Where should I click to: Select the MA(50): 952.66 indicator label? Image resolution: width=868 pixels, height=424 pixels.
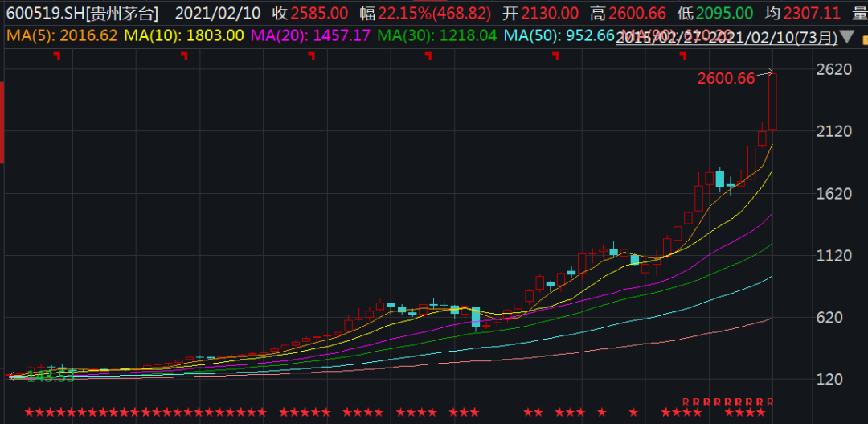click(x=559, y=35)
